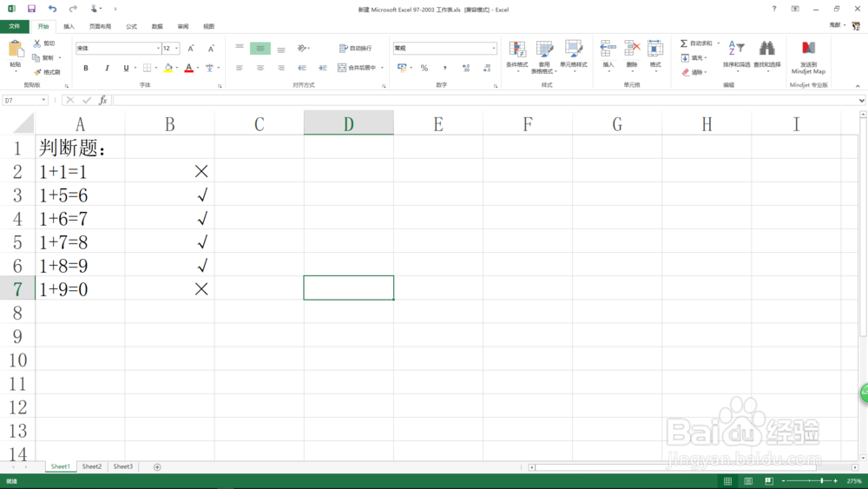Increase decimal places
This screenshot has height=489, width=868.
pyautogui.click(x=465, y=68)
